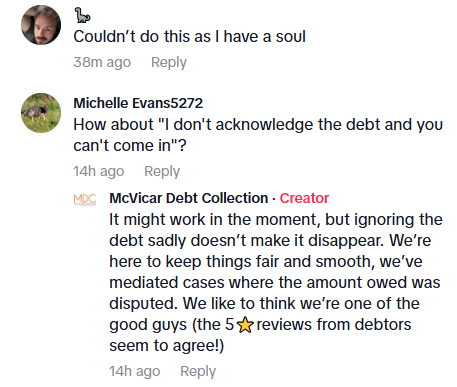Select the comment "Couldn't do this as I have a soul"
The height and width of the screenshot is (387, 457).
[189, 37]
